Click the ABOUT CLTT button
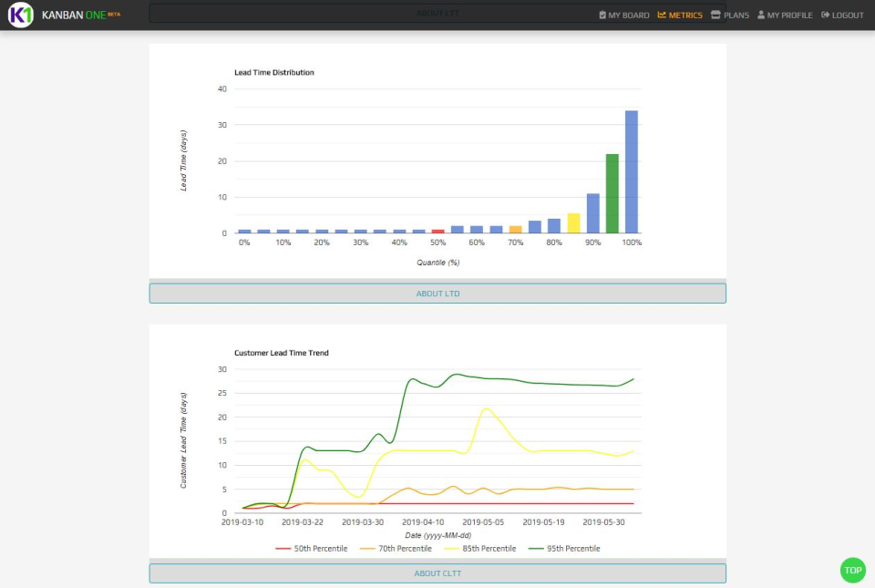The height and width of the screenshot is (588, 875). pos(437,573)
